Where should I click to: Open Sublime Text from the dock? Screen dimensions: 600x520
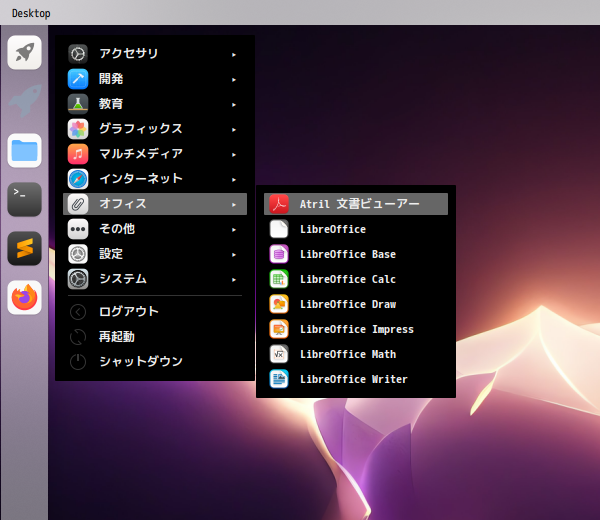24,248
